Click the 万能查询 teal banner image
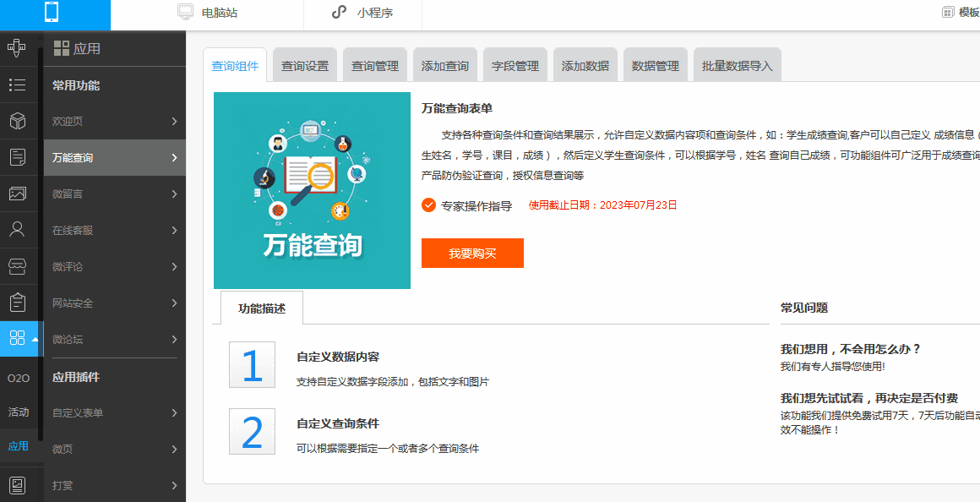 tap(312, 191)
